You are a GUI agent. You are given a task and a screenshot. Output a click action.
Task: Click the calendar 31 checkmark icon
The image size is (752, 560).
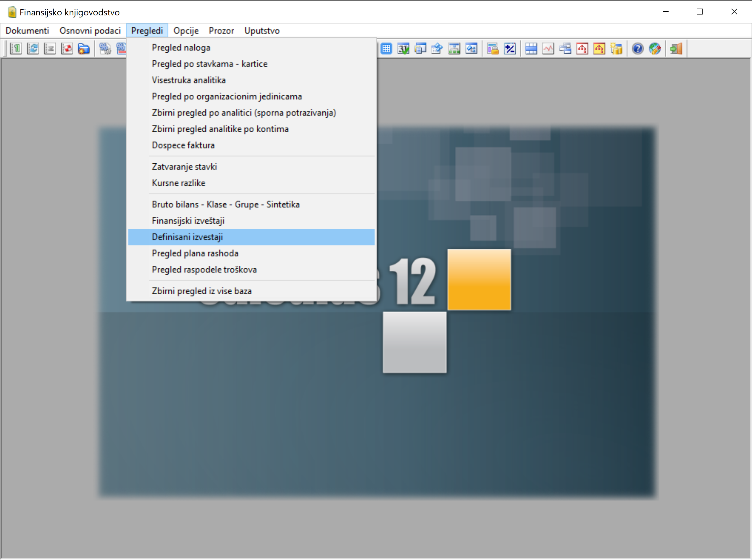[403, 49]
